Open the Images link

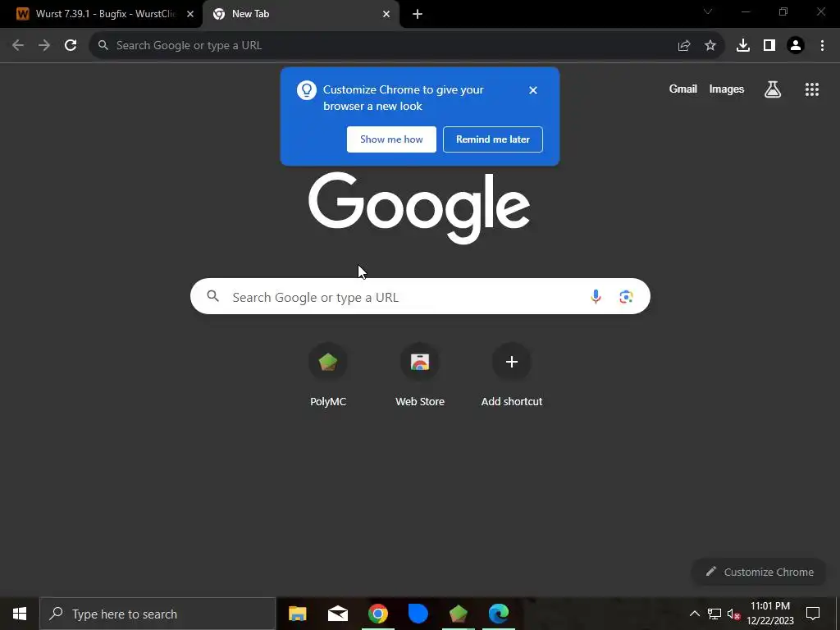[x=727, y=89]
